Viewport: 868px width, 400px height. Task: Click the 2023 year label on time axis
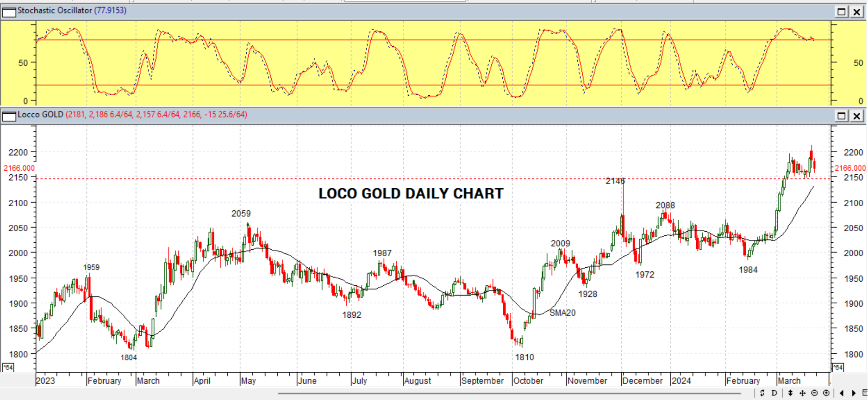click(x=45, y=381)
